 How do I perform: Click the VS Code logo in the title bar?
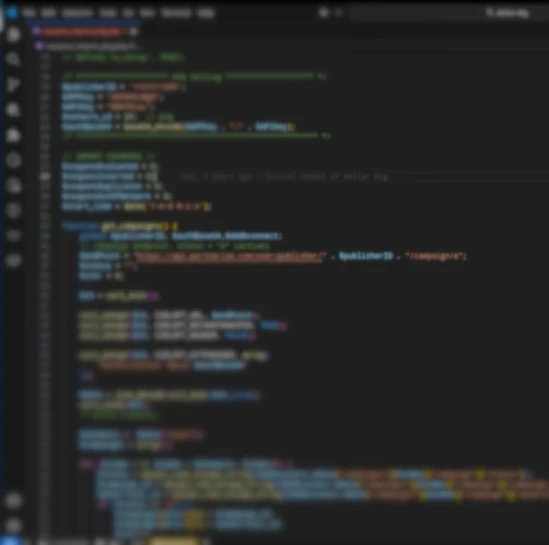click(12, 13)
